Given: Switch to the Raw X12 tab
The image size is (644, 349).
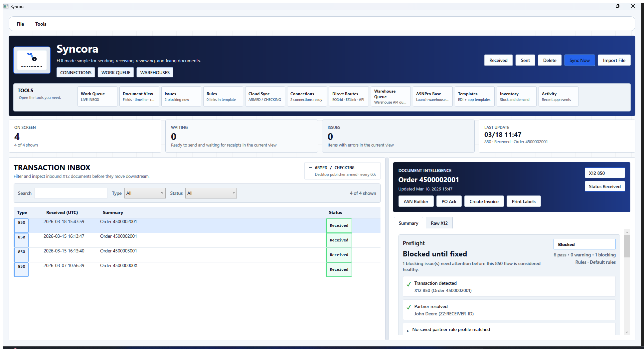Looking at the screenshot, I should [439, 223].
